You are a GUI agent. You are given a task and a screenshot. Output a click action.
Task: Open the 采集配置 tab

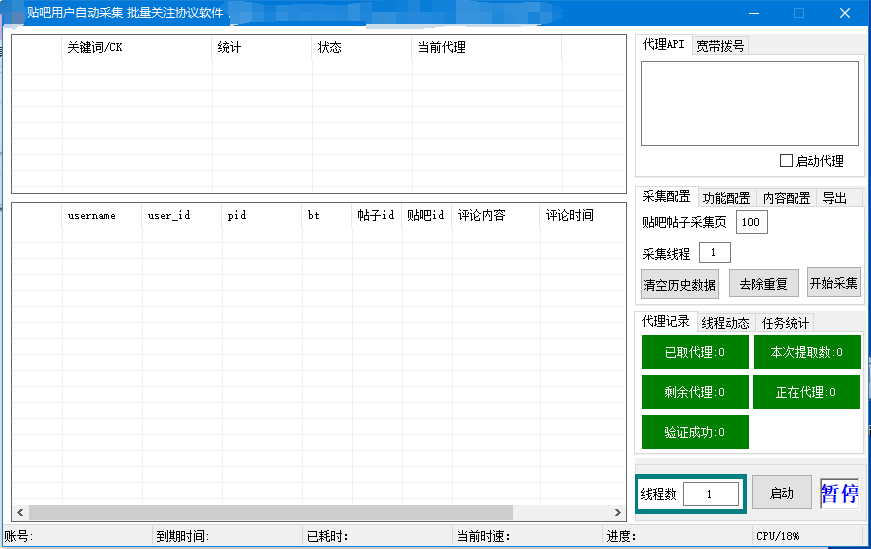pyautogui.click(x=666, y=196)
